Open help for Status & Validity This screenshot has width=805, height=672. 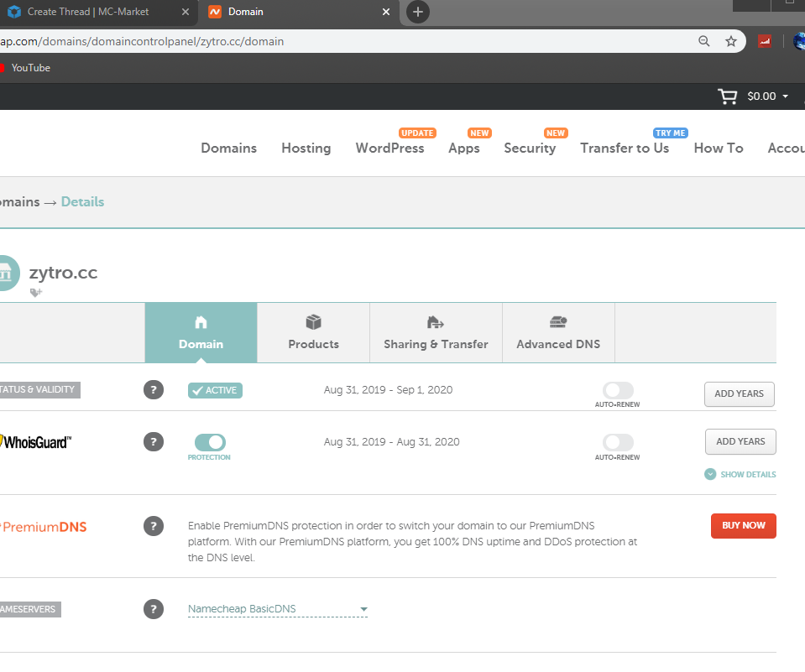coord(154,390)
